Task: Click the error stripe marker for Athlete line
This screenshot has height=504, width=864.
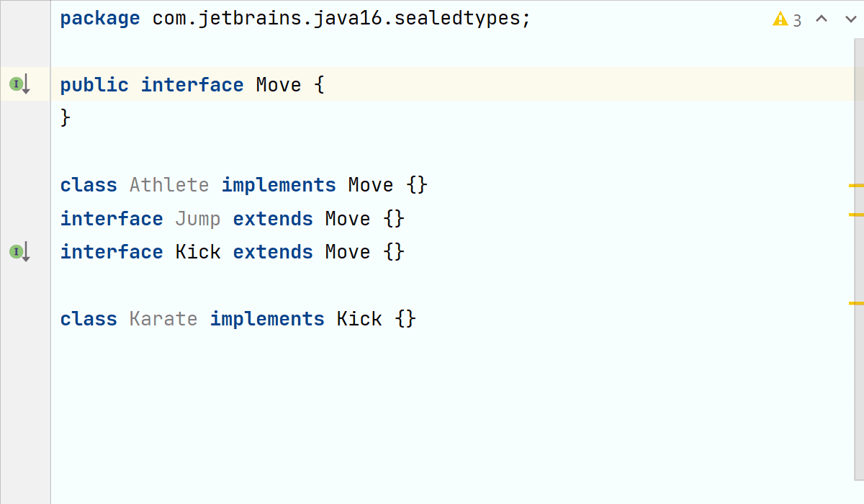Action: point(856,186)
